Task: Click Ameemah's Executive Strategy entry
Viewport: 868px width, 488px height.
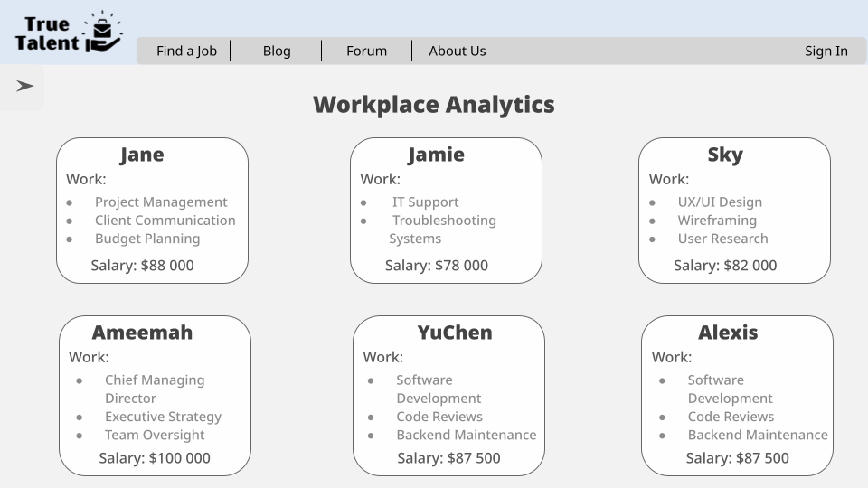Action: [x=163, y=417]
